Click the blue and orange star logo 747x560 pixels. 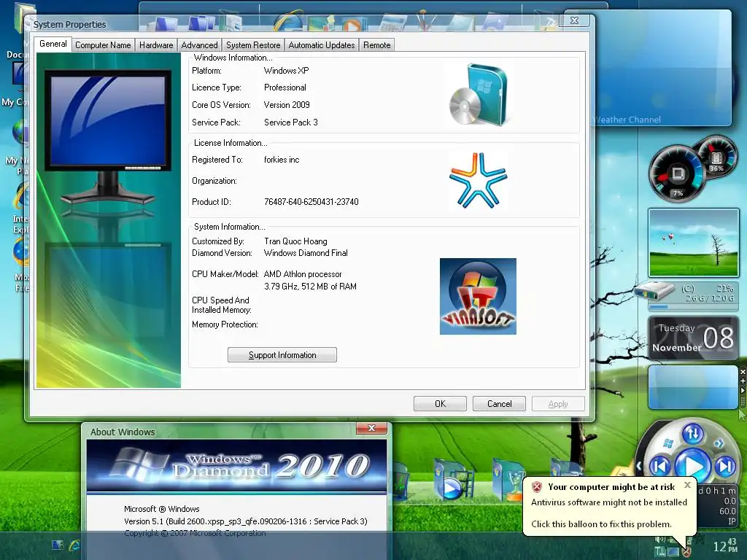pyautogui.click(x=478, y=181)
